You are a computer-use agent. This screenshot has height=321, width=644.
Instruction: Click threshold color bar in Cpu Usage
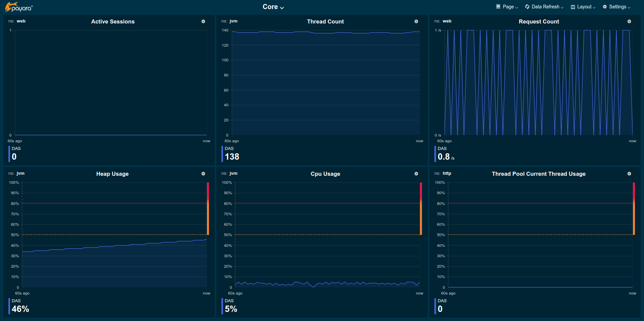[x=421, y=209]
